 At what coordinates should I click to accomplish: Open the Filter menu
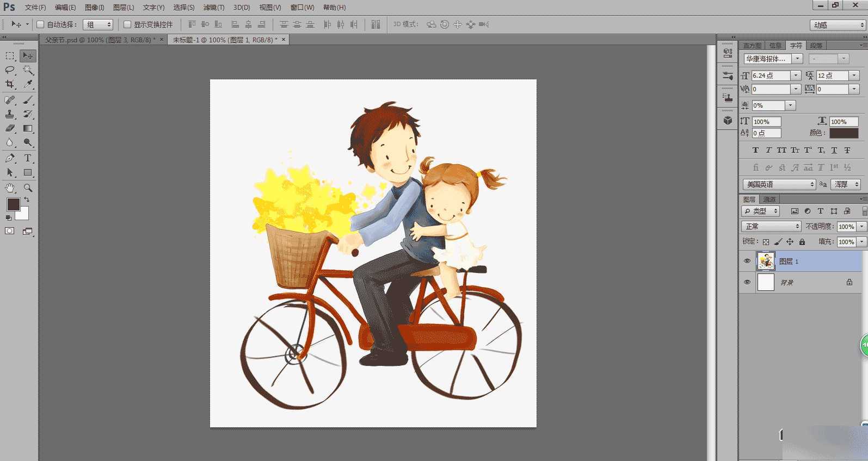tap(213, 8)
